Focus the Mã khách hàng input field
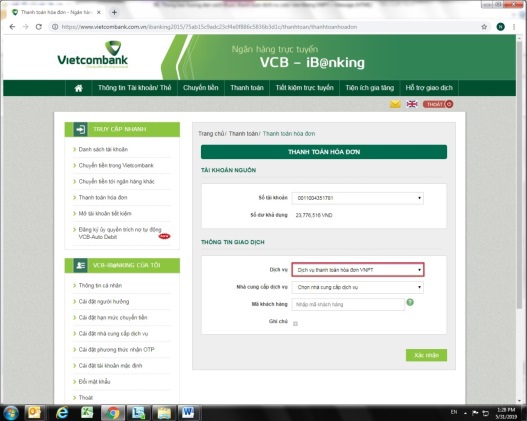Viewport: 527px width, 421px height. click(348, 304)
